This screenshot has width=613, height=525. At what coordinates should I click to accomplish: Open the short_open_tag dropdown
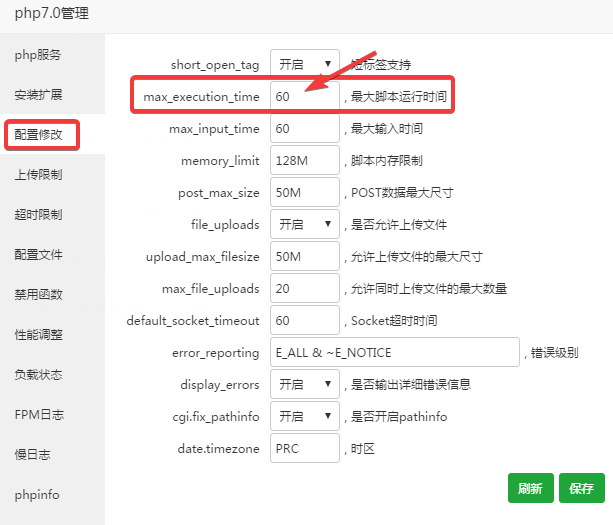coord(304,65)
